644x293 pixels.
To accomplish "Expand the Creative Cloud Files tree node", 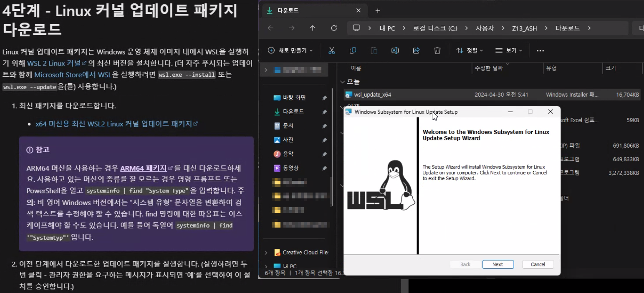I will (x=266, y=253).
